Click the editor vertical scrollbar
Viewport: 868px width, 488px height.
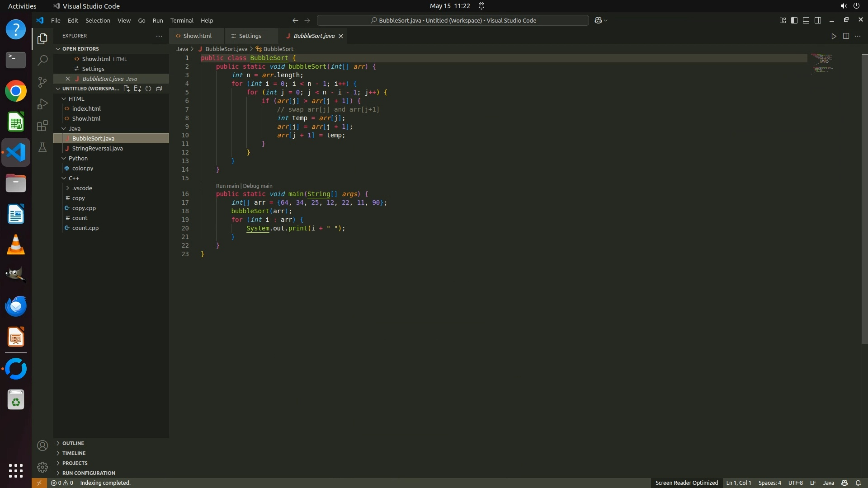pos(864,199)
